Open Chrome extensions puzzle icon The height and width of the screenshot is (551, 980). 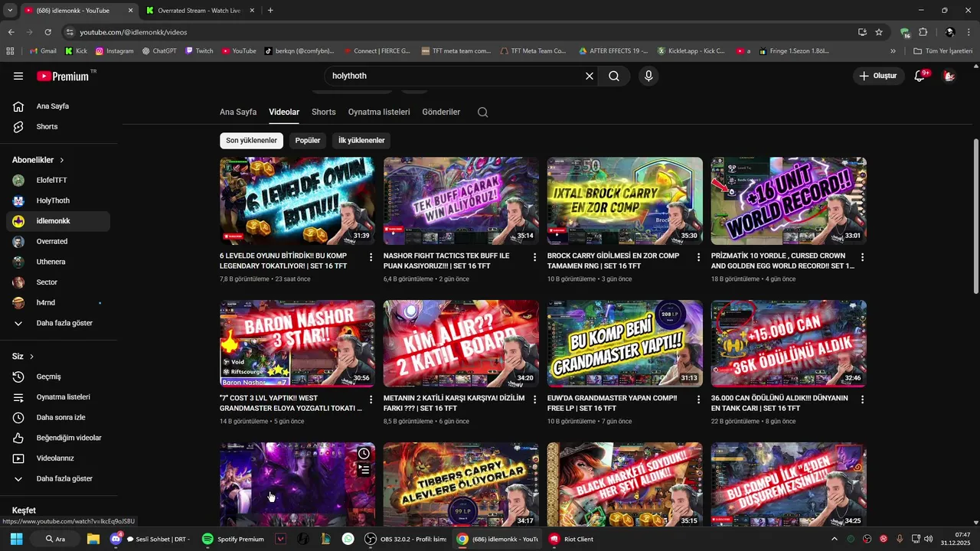click(x=923, y=32)
